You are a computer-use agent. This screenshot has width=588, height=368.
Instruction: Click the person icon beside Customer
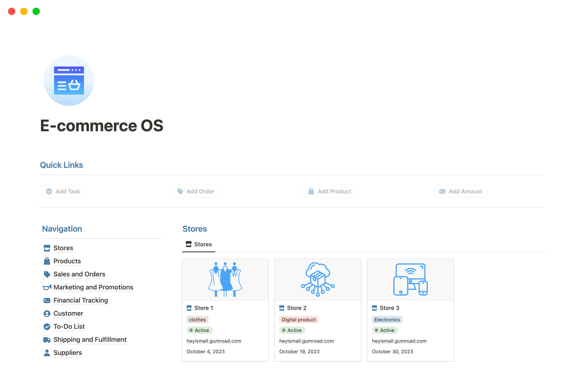[47, 313]
